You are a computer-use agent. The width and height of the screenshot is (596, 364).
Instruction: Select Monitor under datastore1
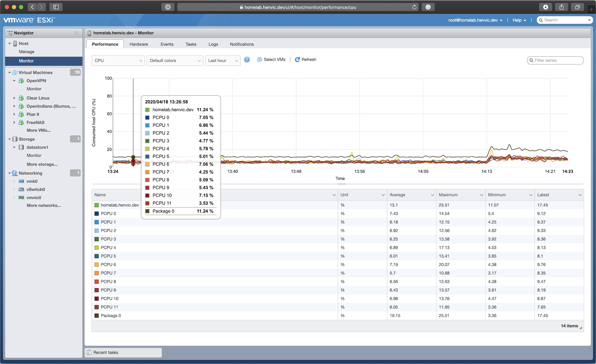tap(34, 155)
